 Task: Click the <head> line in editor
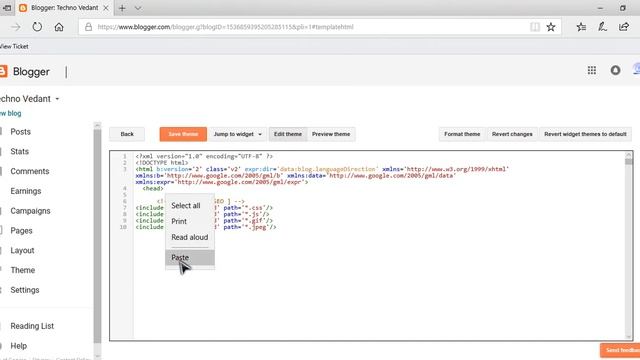[x=153, y=189]
